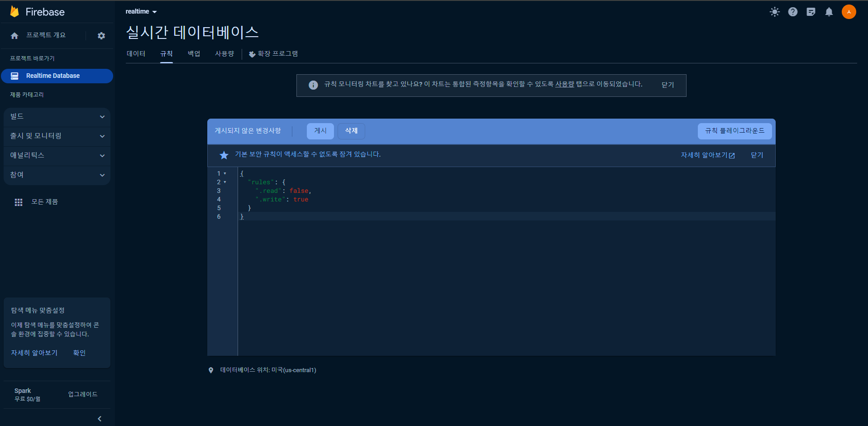Open notifications bell icon

point(829,12)
